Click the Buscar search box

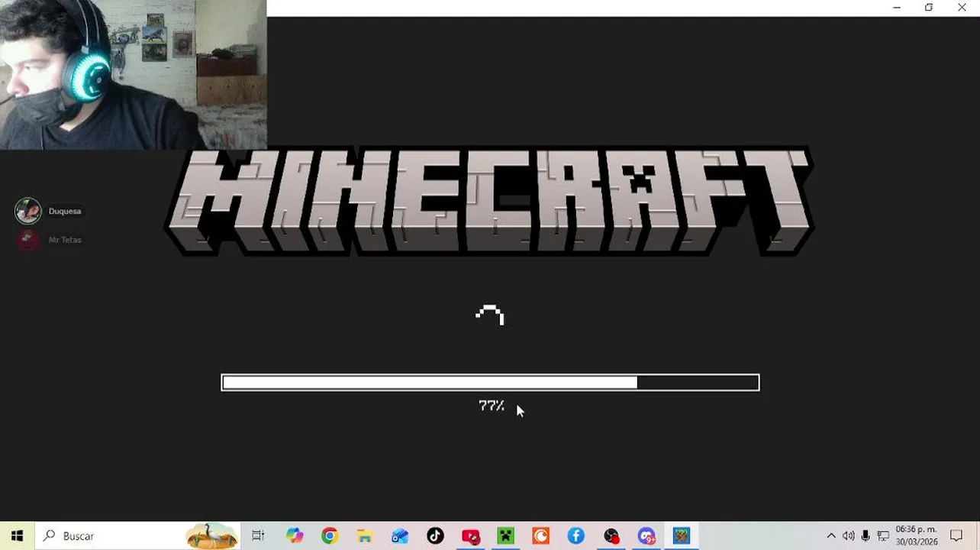(137, 535)
